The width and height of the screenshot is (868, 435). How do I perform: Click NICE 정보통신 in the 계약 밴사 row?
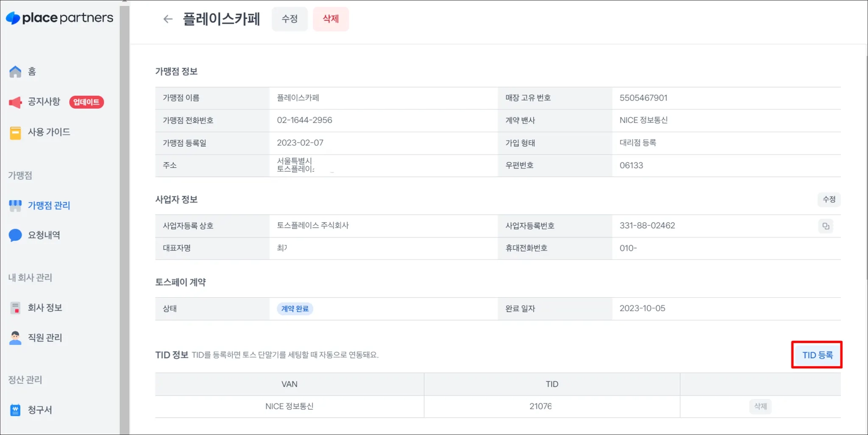coord(643,120)
